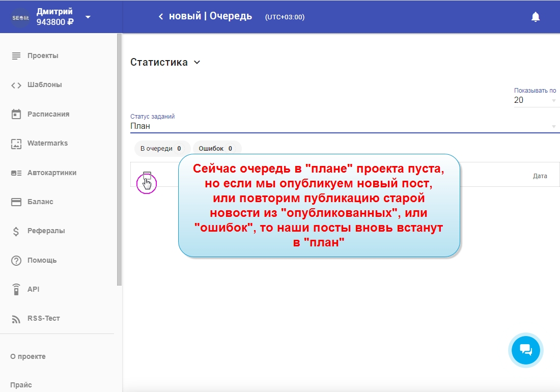Click the Projects list icon in sidebar

click(16, 55)
